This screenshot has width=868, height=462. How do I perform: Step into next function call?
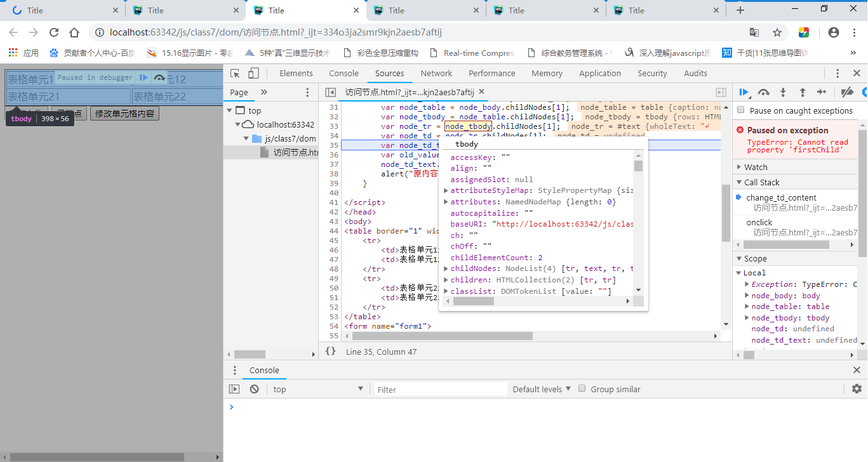click(783, 92)
